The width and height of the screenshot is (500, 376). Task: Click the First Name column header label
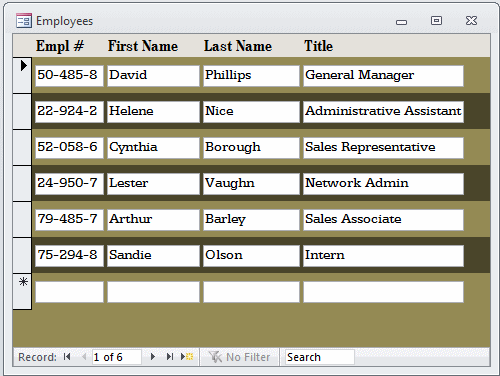[x=143, y=46]
